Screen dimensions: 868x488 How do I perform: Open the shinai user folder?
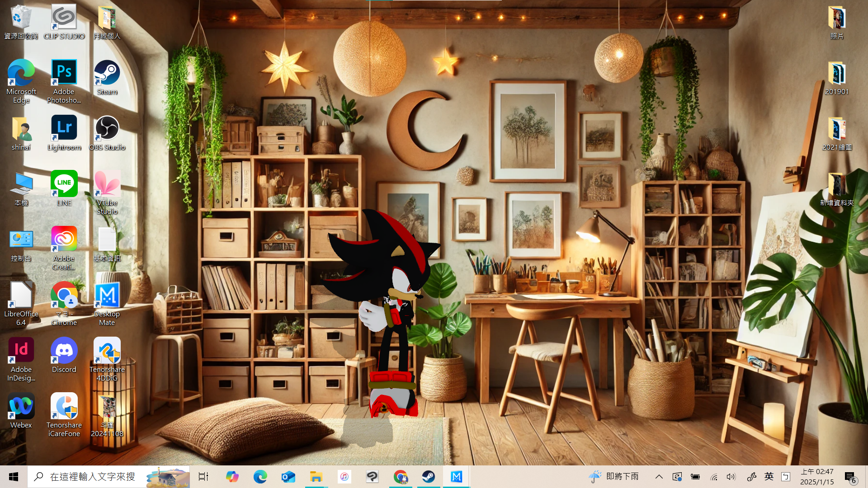(x=21, y=133)
